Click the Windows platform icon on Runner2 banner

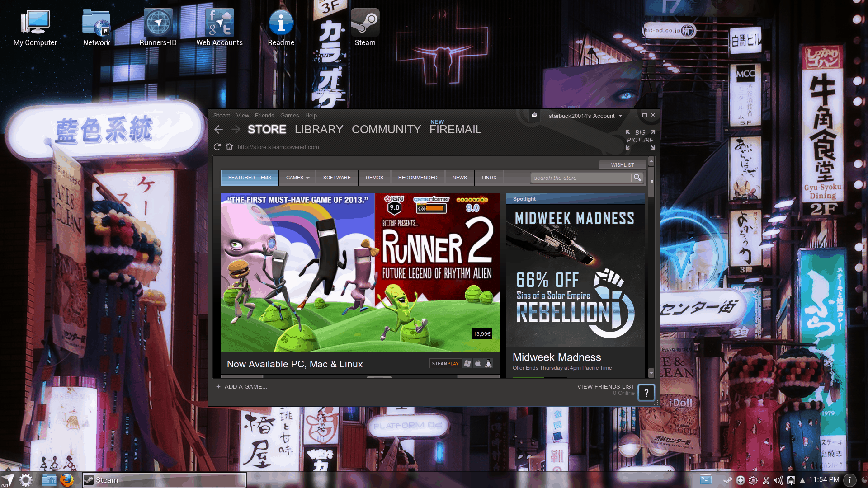(x=467, y=363)
